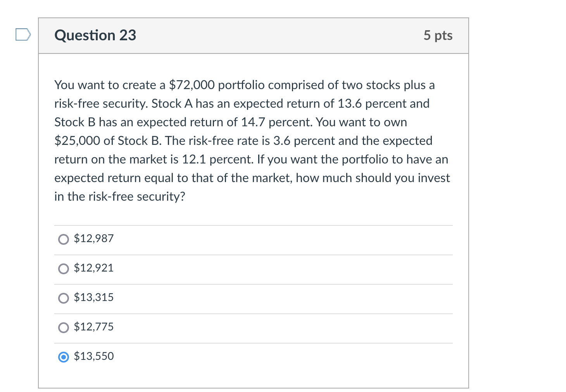The width and height of the screenshot is (566, 392).
Task: Choose $13,315 as your answer
Action: tap(63, 298)
